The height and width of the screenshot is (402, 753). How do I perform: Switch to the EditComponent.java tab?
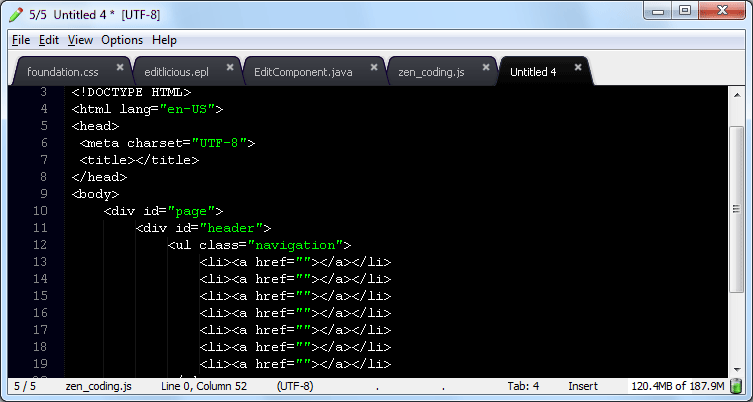303,72
